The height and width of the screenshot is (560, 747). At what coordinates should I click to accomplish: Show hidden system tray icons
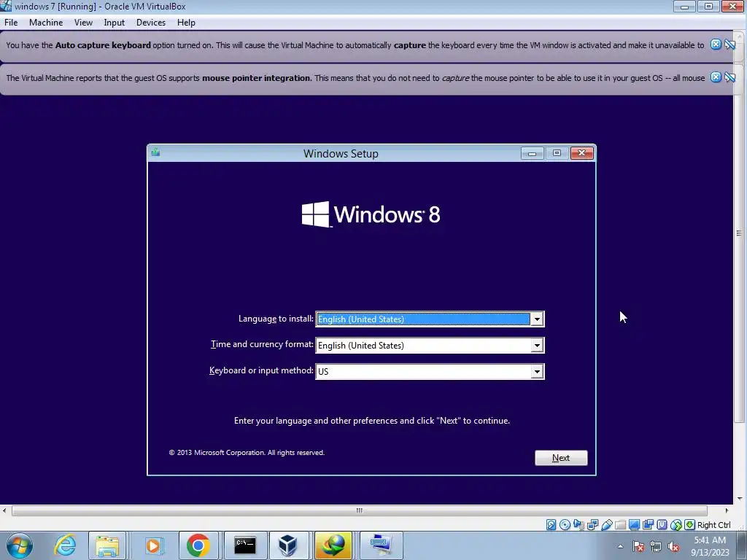[620, 546]
